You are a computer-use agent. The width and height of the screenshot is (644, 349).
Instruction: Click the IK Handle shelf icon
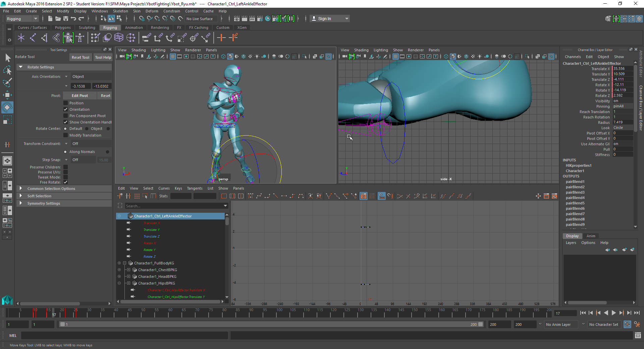45,38
